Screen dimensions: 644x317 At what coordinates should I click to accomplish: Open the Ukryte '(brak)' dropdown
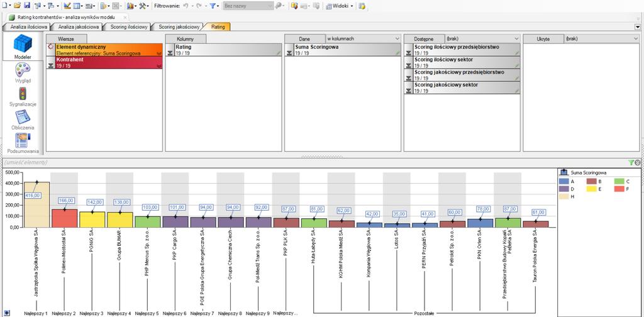601,38
